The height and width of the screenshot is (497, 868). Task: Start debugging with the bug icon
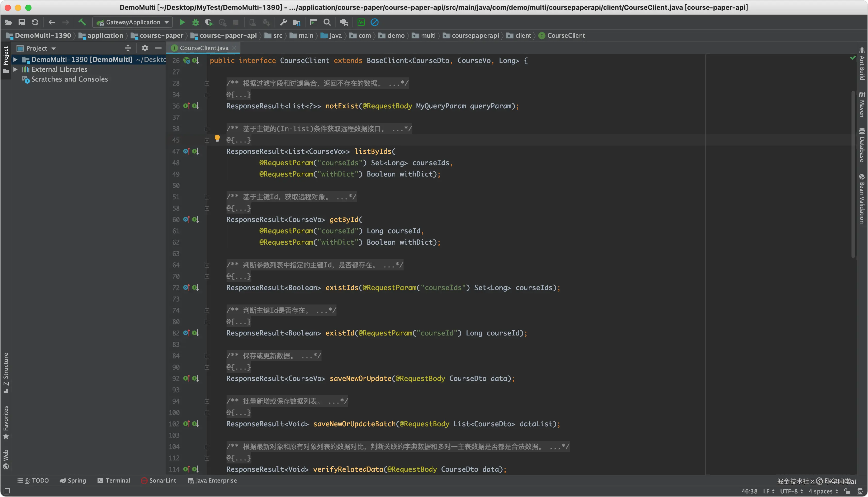pyautogui.click(x=196, y=22)
